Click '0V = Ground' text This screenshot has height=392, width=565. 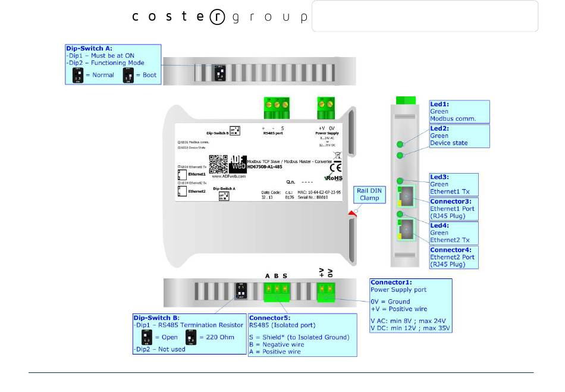point(390,302)
